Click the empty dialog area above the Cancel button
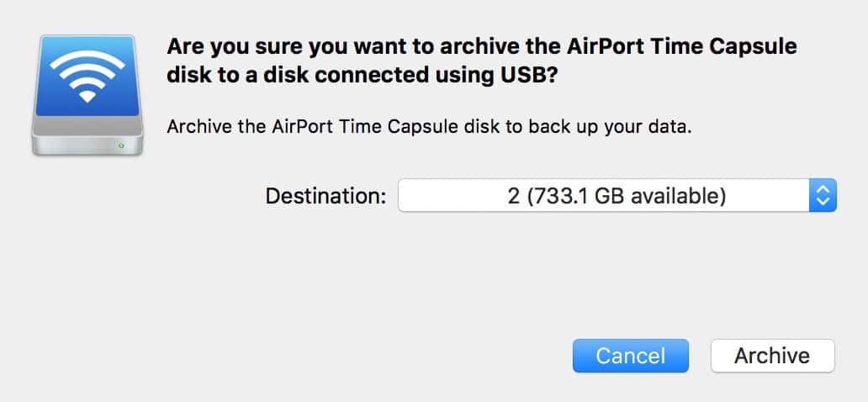The width and height of the screenshot is (868, 402). (x=631, y=286)
